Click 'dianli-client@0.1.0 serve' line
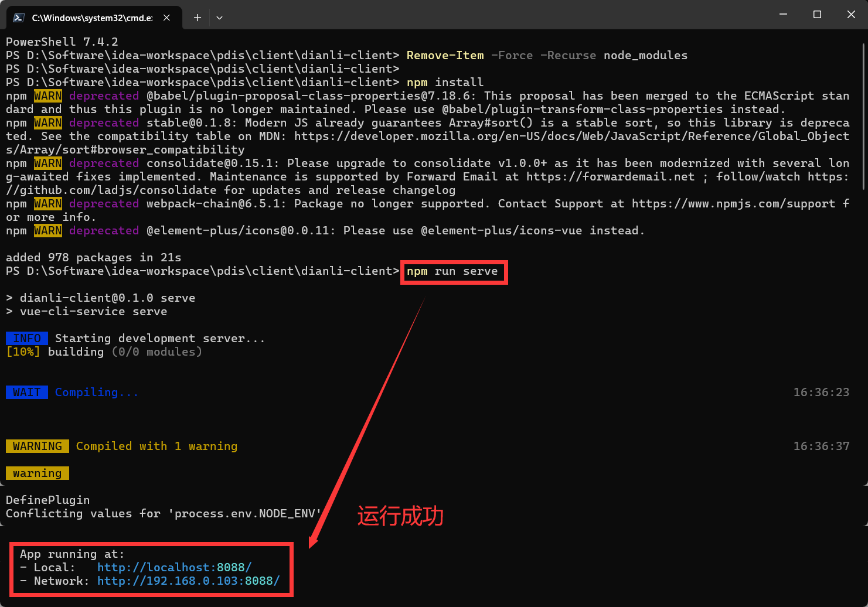This screenshot has height=607, width=868. coord(107,298)
